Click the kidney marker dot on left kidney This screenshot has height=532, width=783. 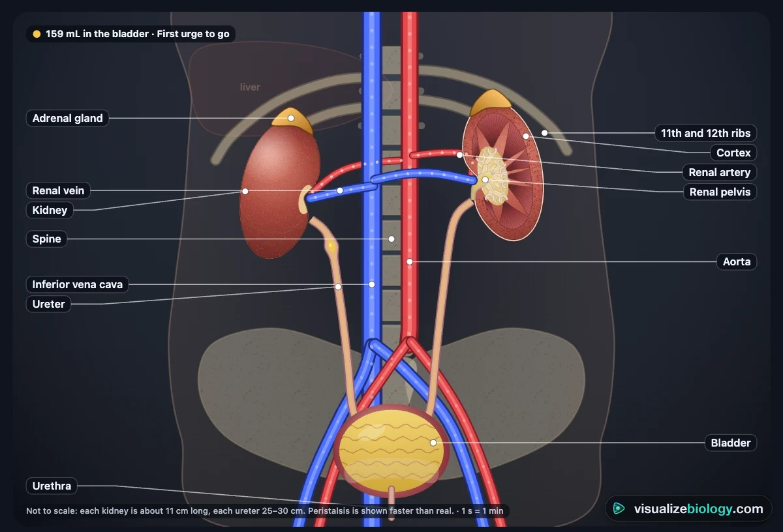[245, 191]
